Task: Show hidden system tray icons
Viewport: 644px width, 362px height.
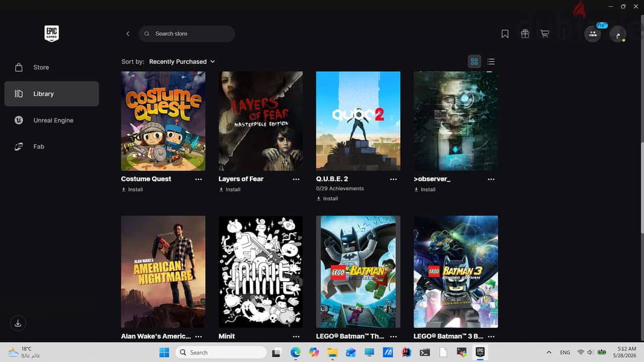Action: click(549, 352)
